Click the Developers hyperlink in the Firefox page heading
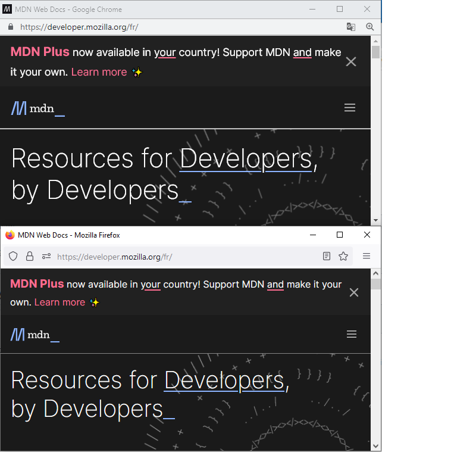The image size is (476, 452). click(224, 380)
